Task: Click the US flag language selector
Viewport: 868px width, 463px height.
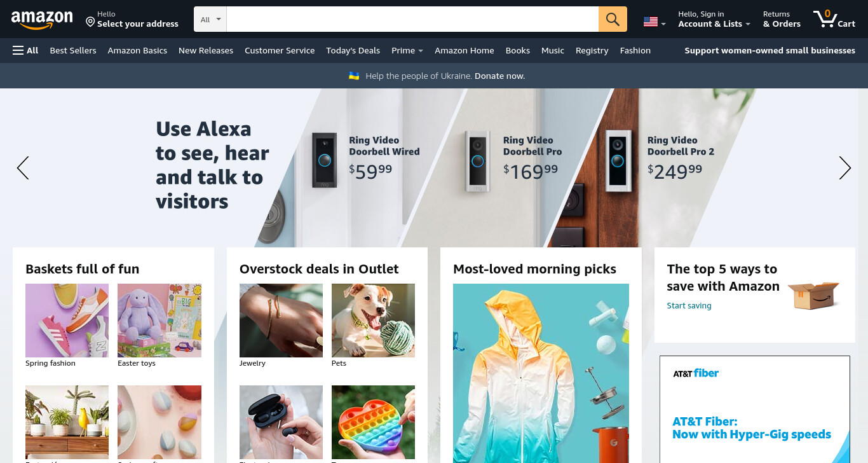Action: 654,22
